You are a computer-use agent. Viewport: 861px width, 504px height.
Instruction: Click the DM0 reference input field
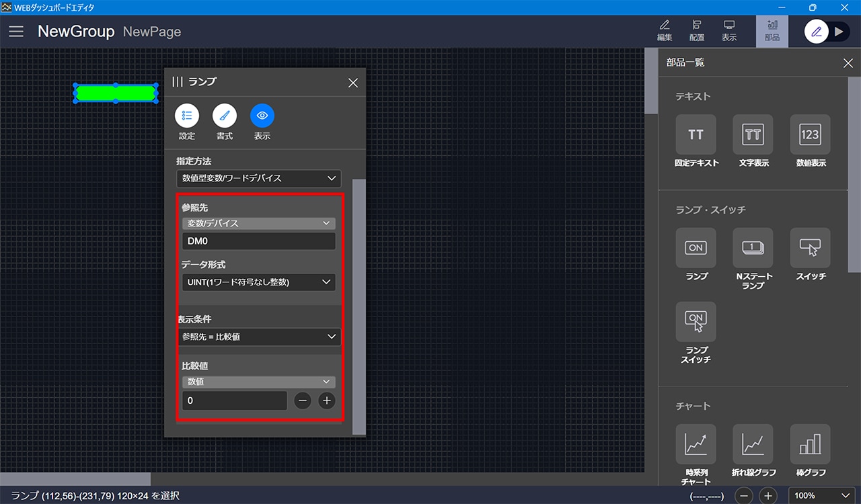click(x=258, y=241)
